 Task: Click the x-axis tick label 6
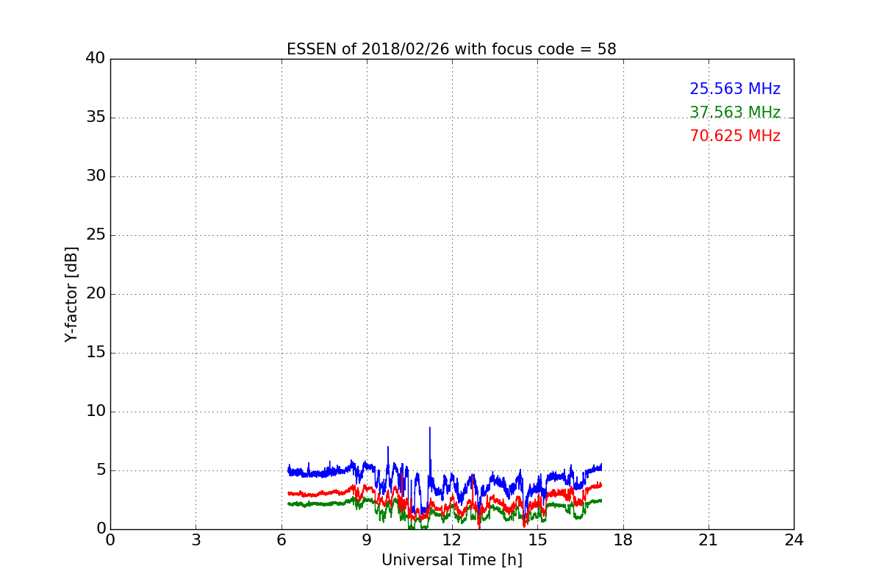coord(281,540)
